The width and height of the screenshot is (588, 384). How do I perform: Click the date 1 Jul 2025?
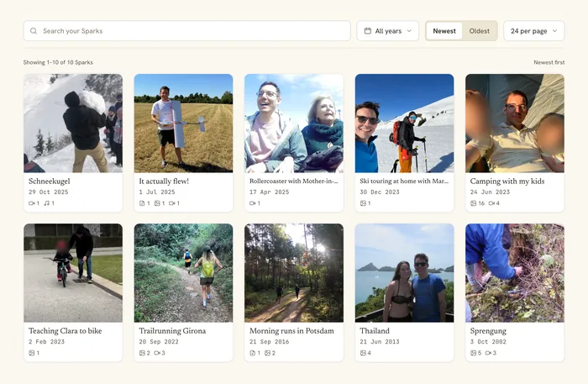point(157,192)
